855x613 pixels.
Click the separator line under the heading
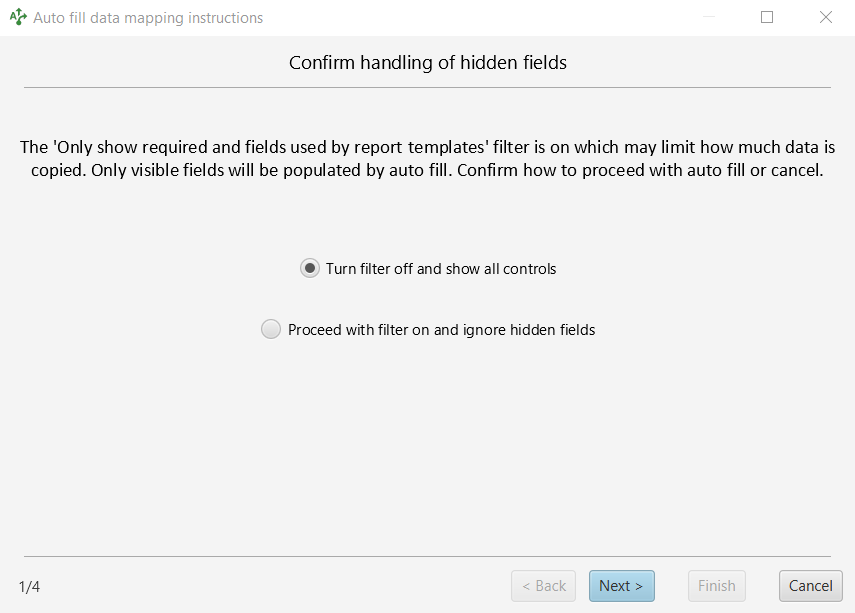[x=428, y=87]
